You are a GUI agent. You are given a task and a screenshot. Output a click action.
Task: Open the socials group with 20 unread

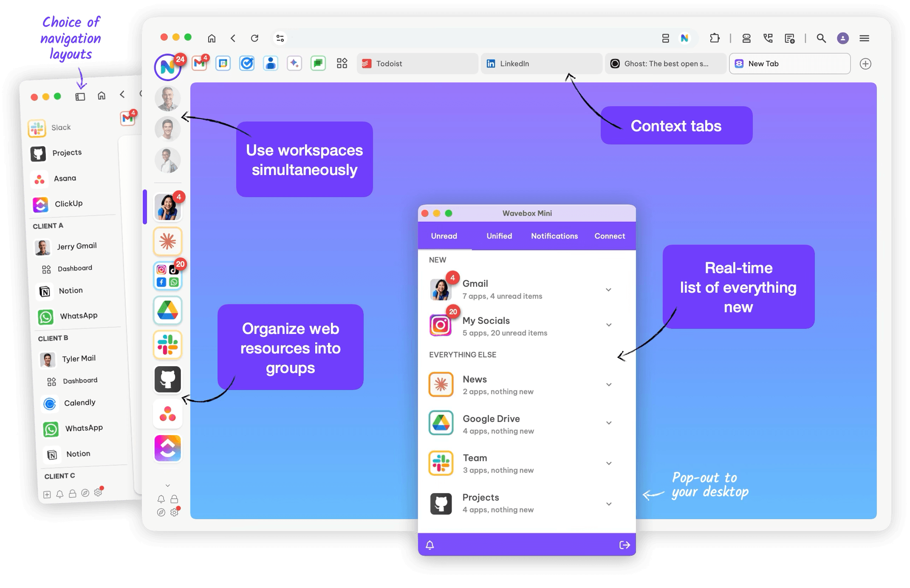[x=167, y=275]
